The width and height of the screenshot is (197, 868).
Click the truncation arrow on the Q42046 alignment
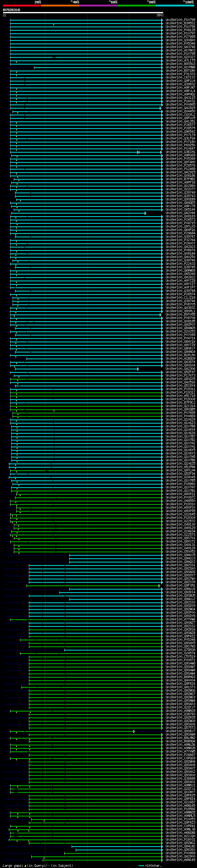pyautogui.click(x=146, y=213)
